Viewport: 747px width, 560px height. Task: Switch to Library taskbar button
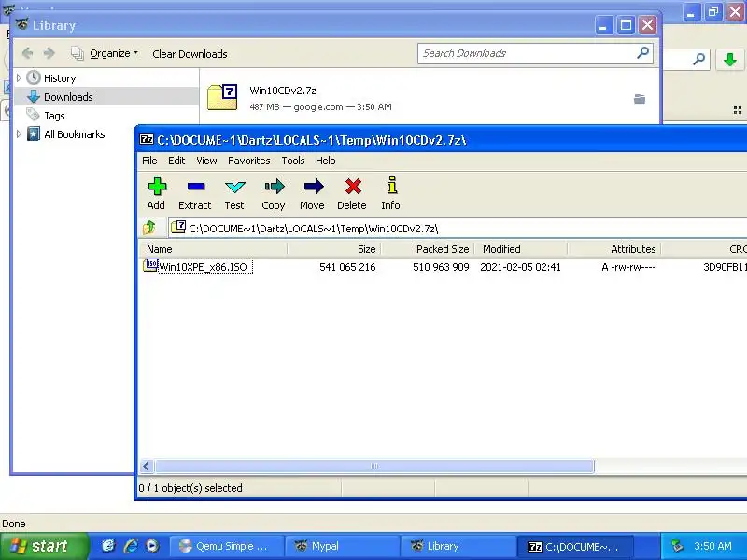point(458,546)
